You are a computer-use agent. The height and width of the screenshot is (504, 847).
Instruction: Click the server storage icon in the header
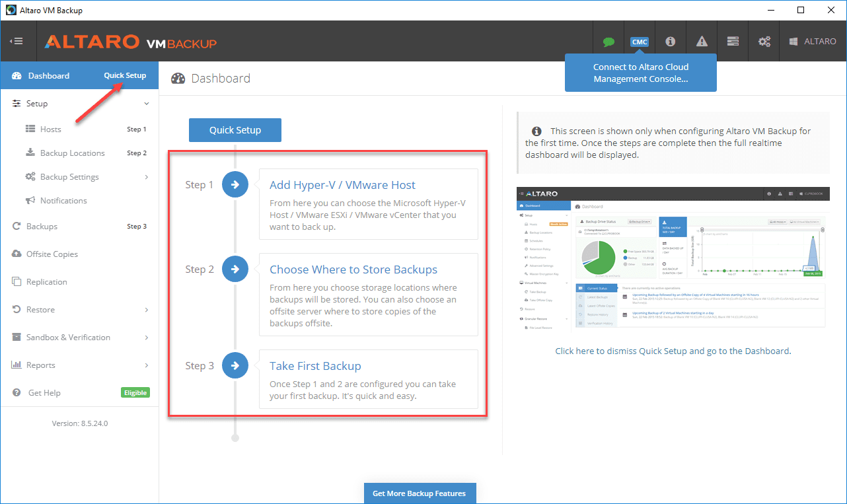click(x=733, y=42)
